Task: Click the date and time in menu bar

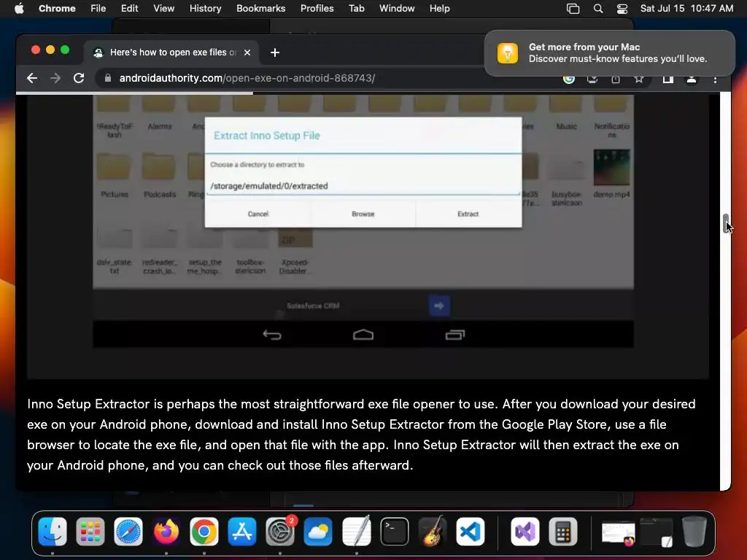Action: point(686,9)
